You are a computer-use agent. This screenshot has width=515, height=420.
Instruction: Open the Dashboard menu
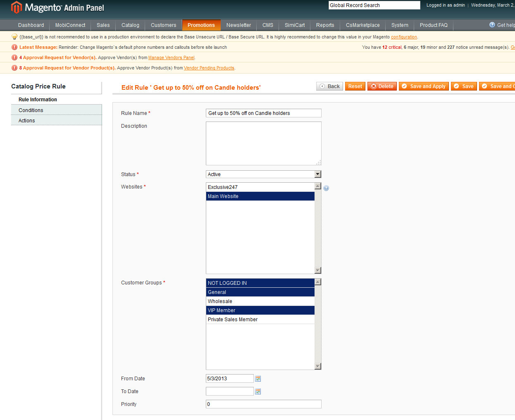tap(31, 25)
